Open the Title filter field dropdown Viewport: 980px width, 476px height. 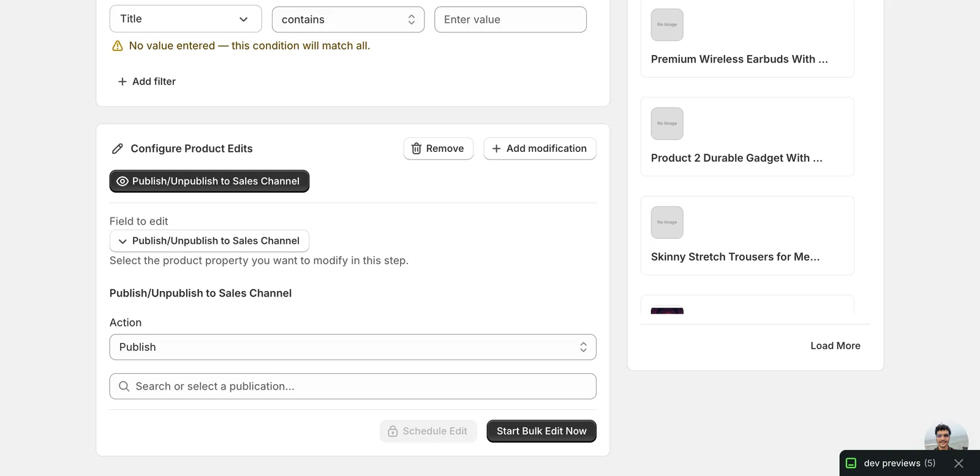pyautogui.click(x=186, y=19)
